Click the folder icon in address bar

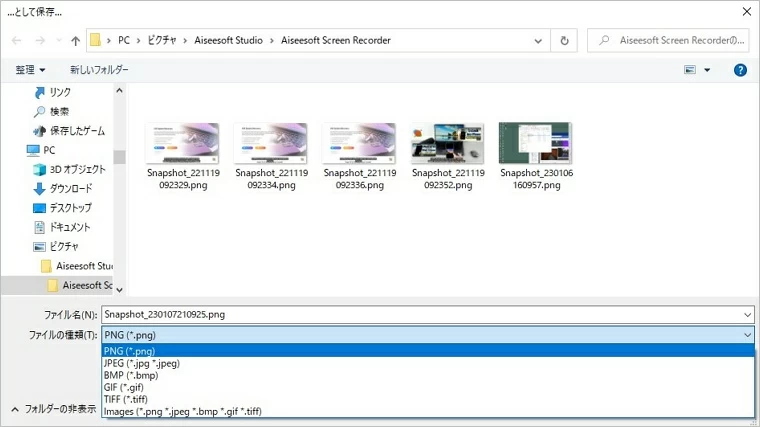95,40
